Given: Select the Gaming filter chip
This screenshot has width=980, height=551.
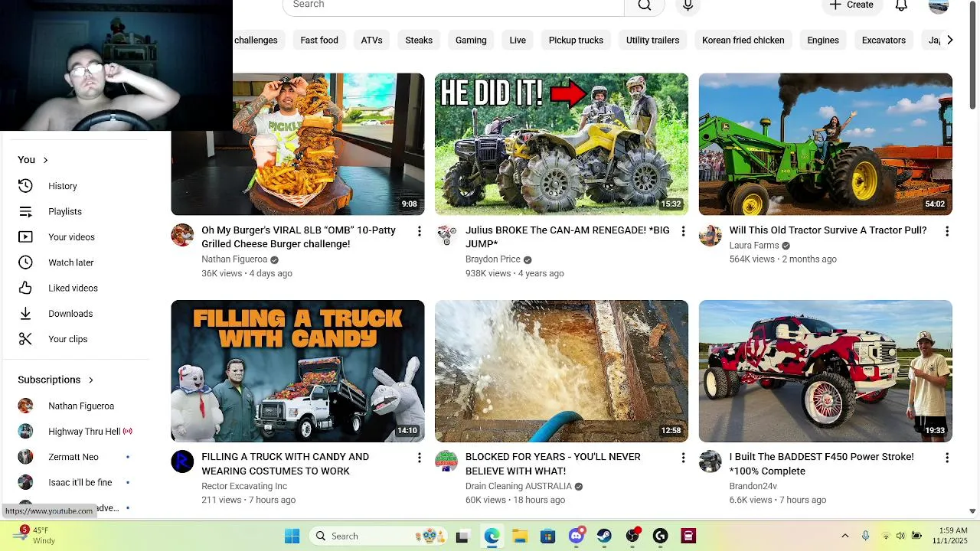Looking at the screenshot, I should pos(471,40).
